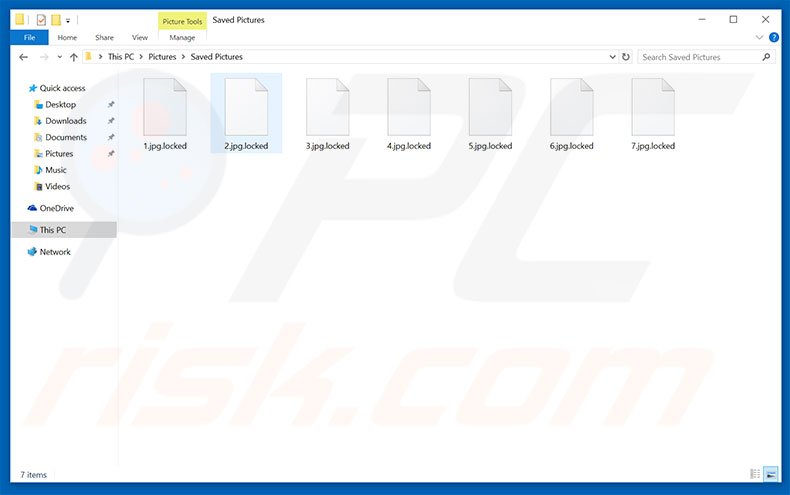Refresh the Saved Pictures folder
The width and height of the screenshot is (790, 495).
(x=626, y=57)
